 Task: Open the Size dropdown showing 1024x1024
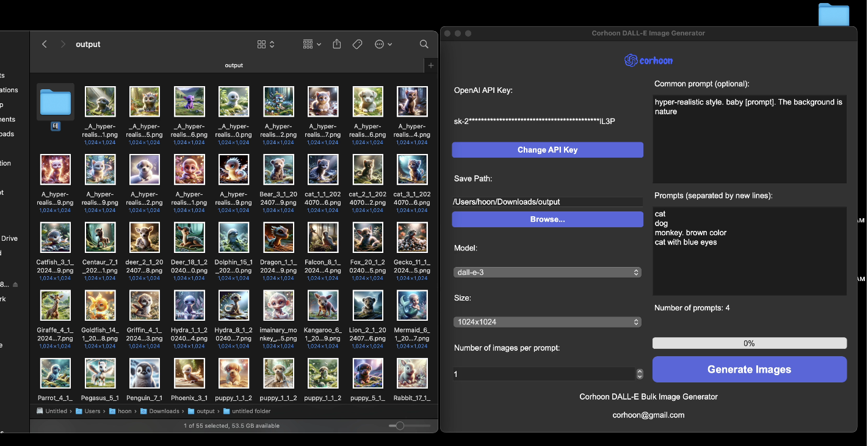(x=547, y=322)
